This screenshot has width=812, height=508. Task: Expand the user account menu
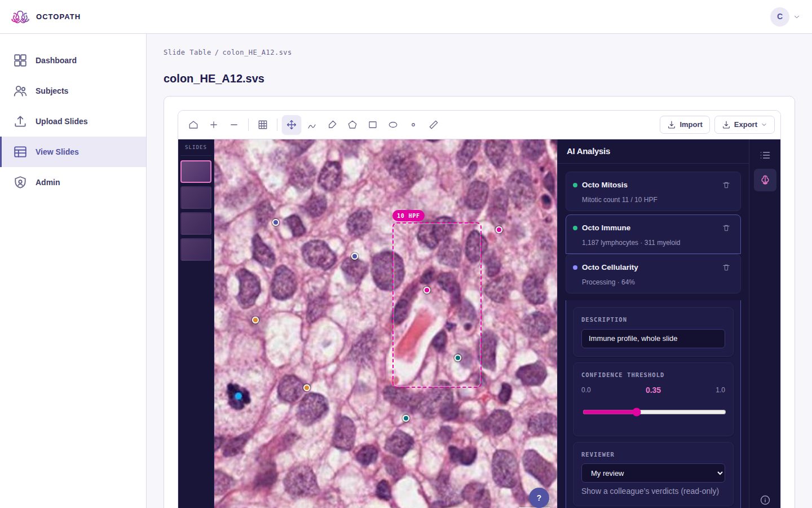(x=785, y=17)
